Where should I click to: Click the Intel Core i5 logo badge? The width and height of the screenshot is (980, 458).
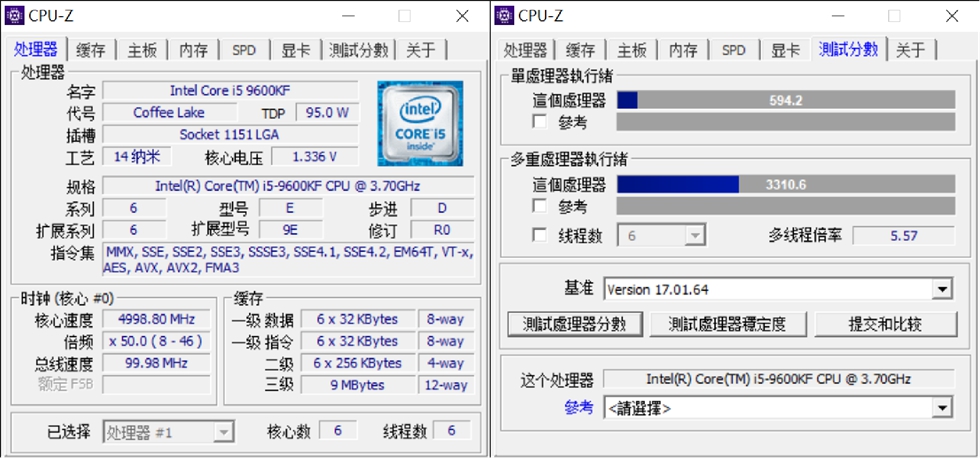click(420, 124)
